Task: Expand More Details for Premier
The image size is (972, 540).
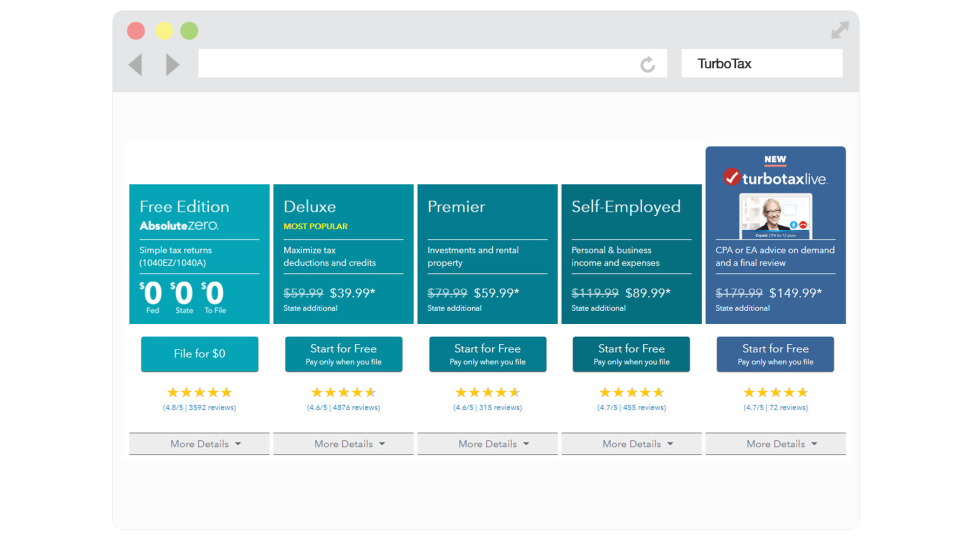Action: pyautogui.click(x=487, y=444)
